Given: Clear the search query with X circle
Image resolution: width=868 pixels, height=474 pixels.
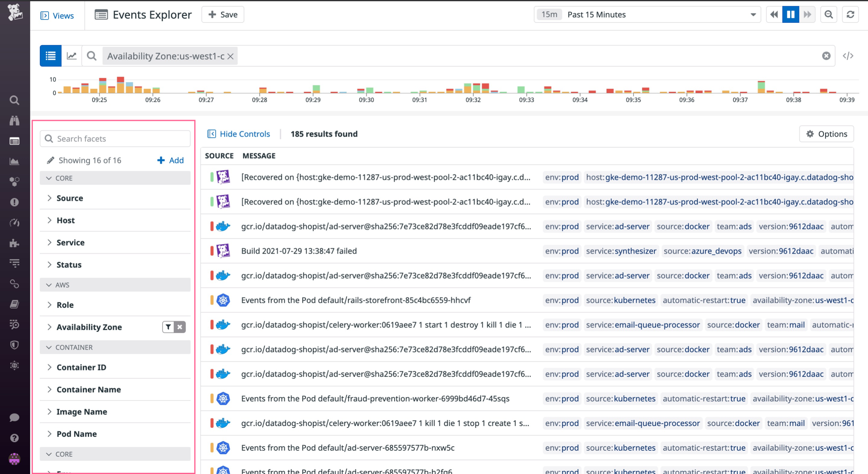Looking at the screenshot, I should pyautogui.click(x=826, y=56).
